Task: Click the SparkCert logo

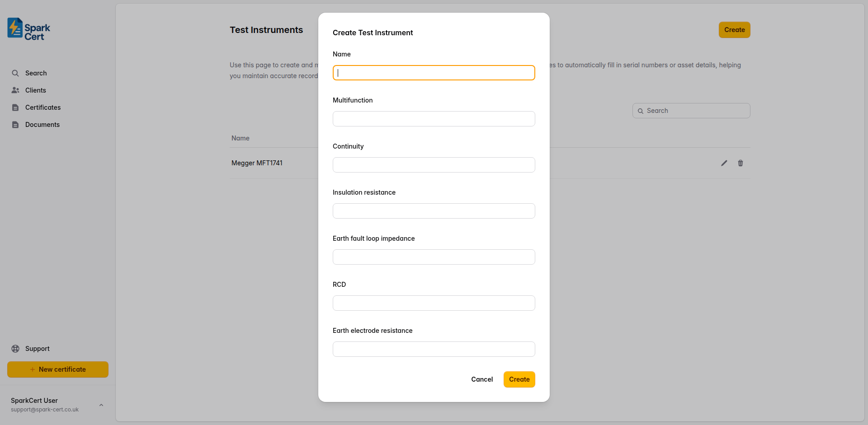Action: 28,28
